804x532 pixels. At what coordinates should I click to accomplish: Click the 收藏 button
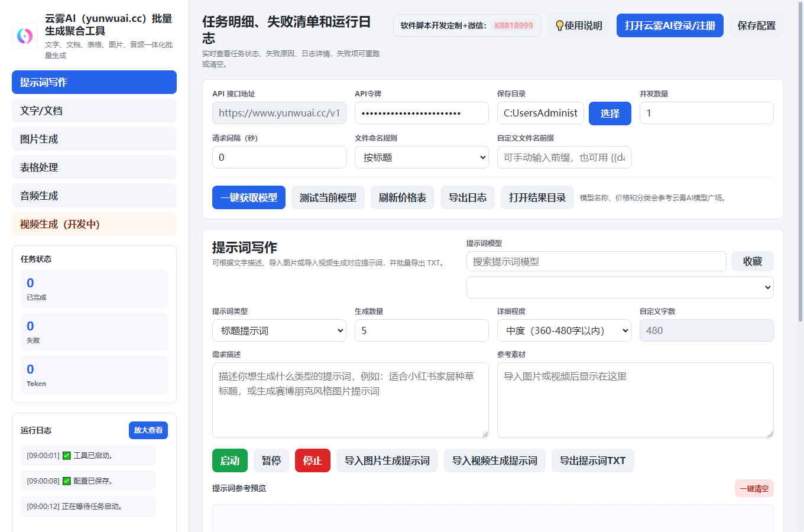[753, 261]
